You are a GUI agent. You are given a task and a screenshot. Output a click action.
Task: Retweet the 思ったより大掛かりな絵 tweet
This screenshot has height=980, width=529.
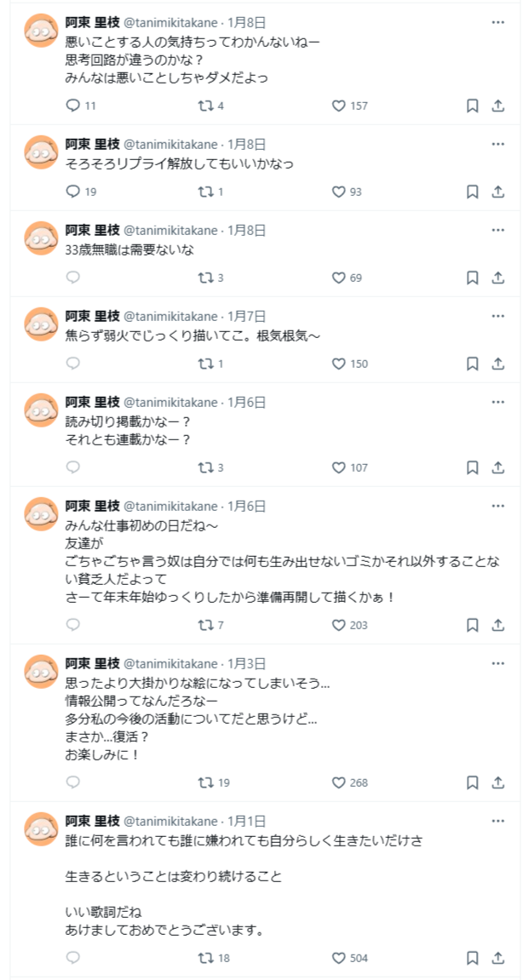click(204, 782)
